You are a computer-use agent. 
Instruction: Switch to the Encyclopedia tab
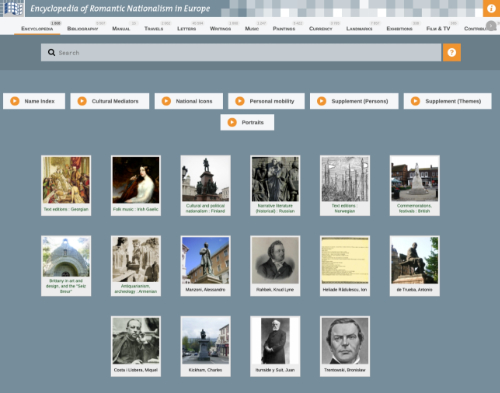click(37, 29)
